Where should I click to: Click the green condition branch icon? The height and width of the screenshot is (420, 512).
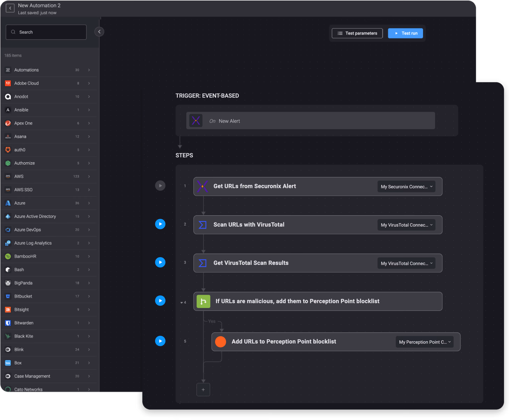click(x=203, y=301)
